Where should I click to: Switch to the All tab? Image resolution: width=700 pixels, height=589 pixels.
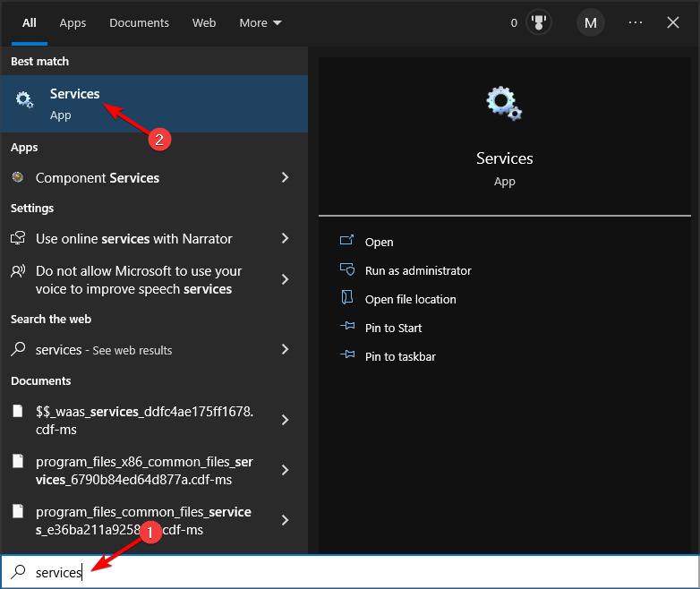pyautogui.click(x=30, y=22)
